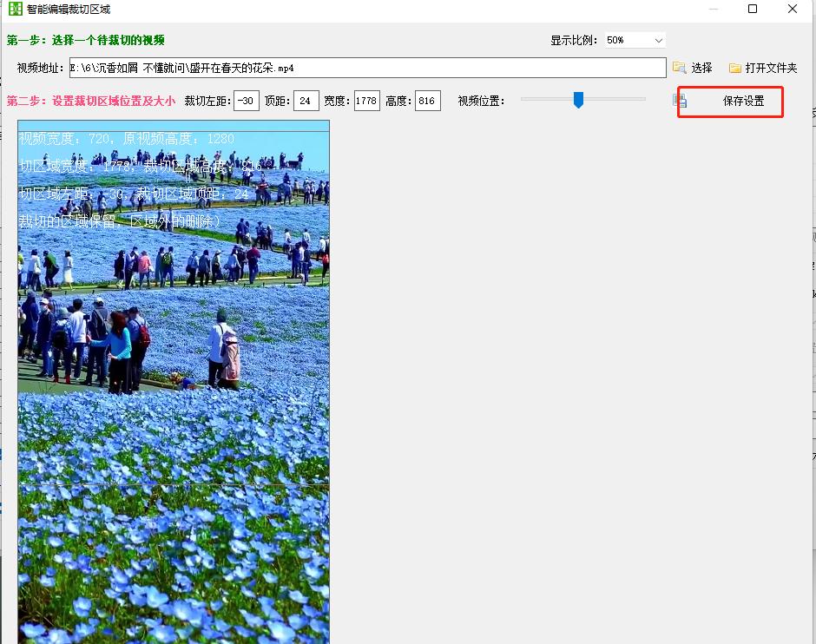Image resolution: width=816 pixels, height=644 pixels.
Task: Focus the 高度 field showing 816
Action: (427, 102)
